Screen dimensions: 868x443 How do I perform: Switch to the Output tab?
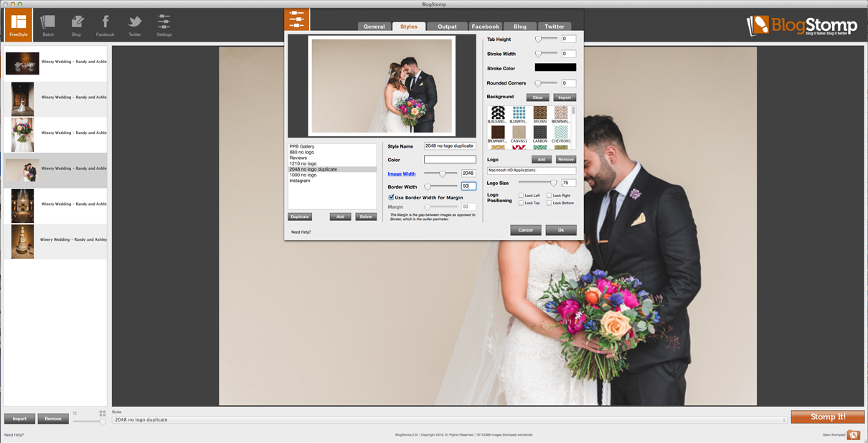tap(447, 26)
